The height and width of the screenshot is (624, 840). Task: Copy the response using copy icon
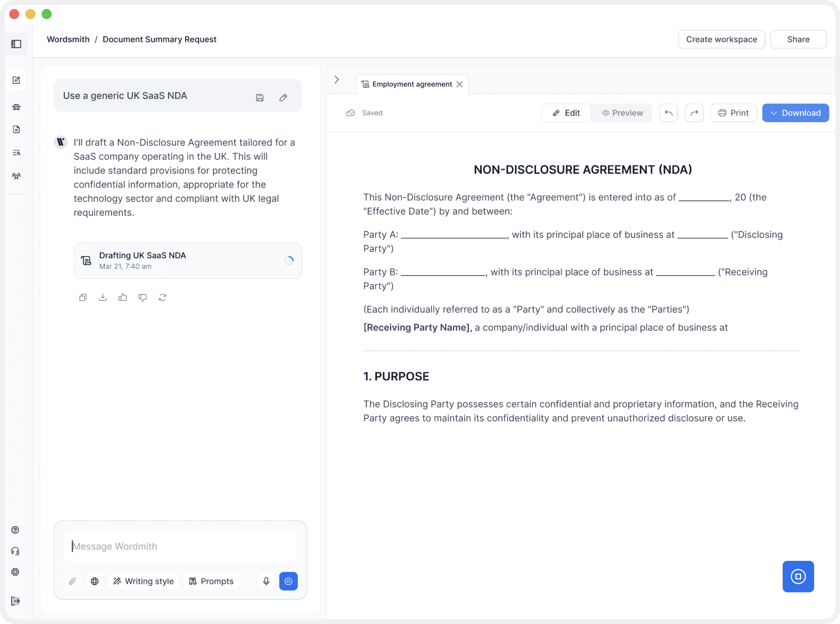point(83,298)
